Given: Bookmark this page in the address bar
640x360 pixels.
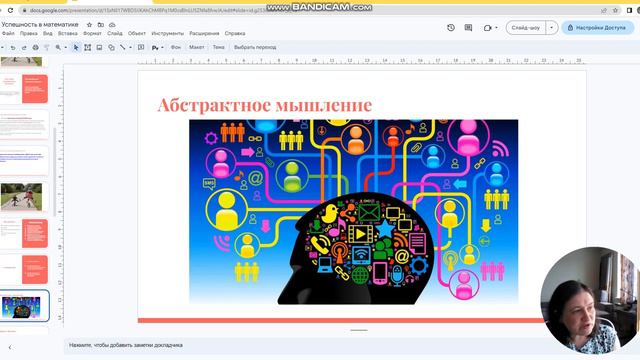Looking at the screenshot, I should tap(615, 10).
